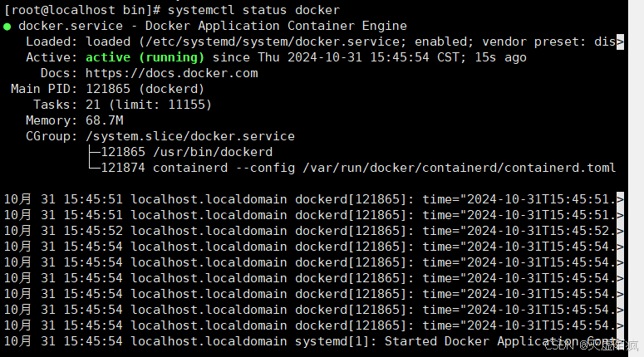This screenshot has height=357, width=644.
Task: Click Main PID value 121865 (dockerd)
Action: pyautogui.click(x=145, y=89)
